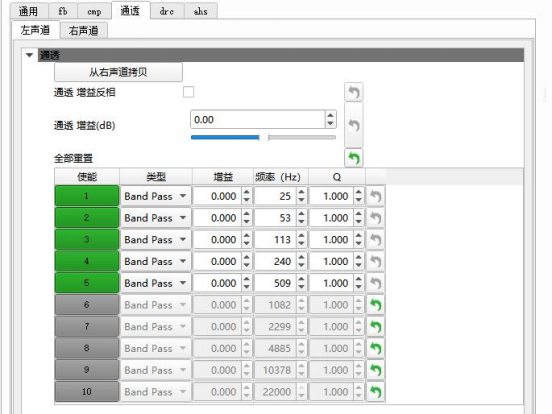Enable band 10 toggle button

tap(87, 391)
